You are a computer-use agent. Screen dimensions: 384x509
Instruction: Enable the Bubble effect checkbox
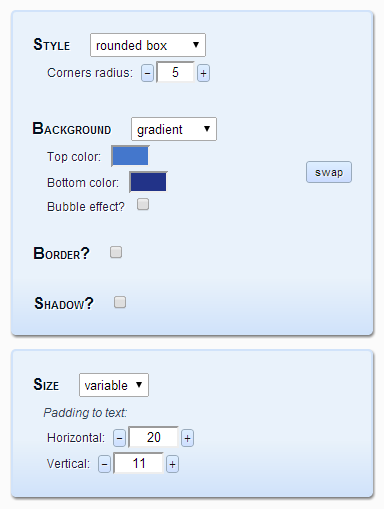[143, 204]
